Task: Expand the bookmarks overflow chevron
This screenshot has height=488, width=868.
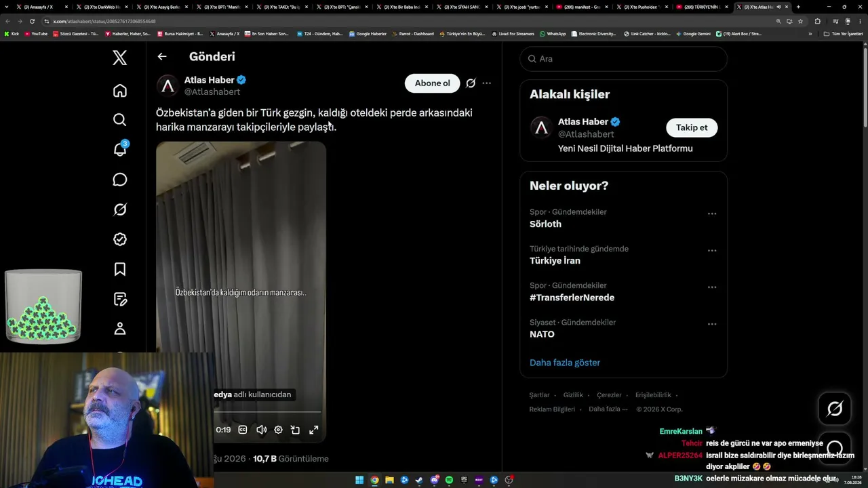Action: 810,33
